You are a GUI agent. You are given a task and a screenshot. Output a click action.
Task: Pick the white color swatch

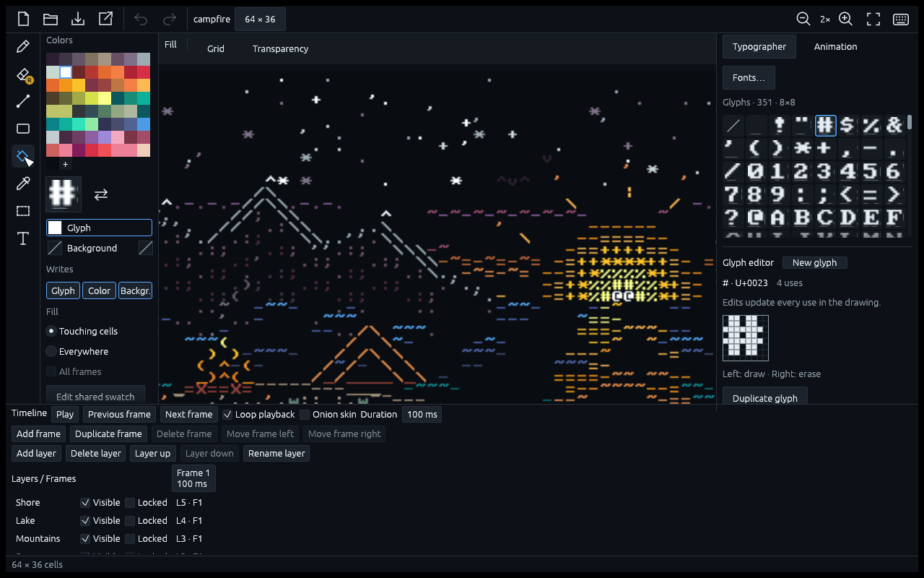point(66,72)
